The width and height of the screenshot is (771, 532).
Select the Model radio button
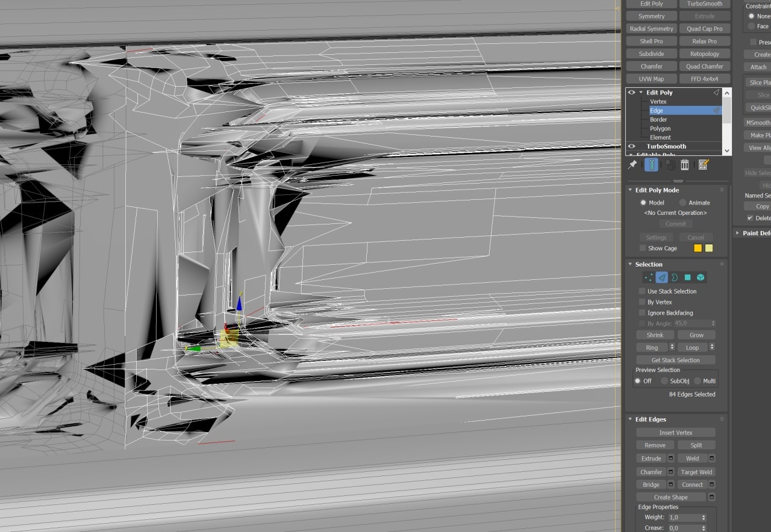643,203
